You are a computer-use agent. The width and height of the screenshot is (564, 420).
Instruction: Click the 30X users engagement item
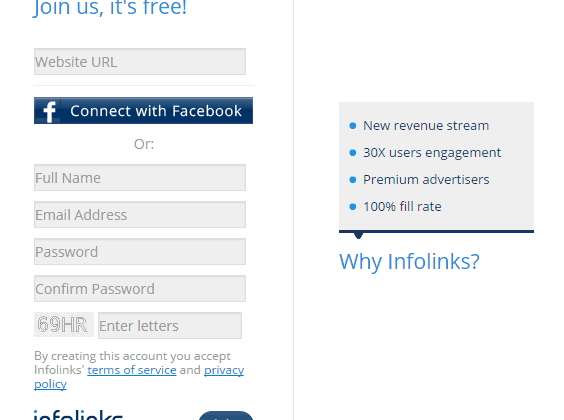pyautogui.click(x=425, y=152)
